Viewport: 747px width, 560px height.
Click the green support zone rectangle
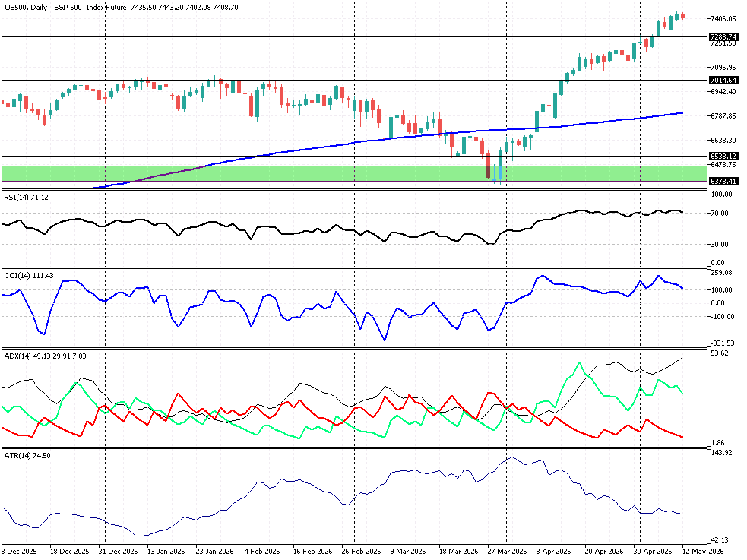pyautogui.click(x=354, y=173)
